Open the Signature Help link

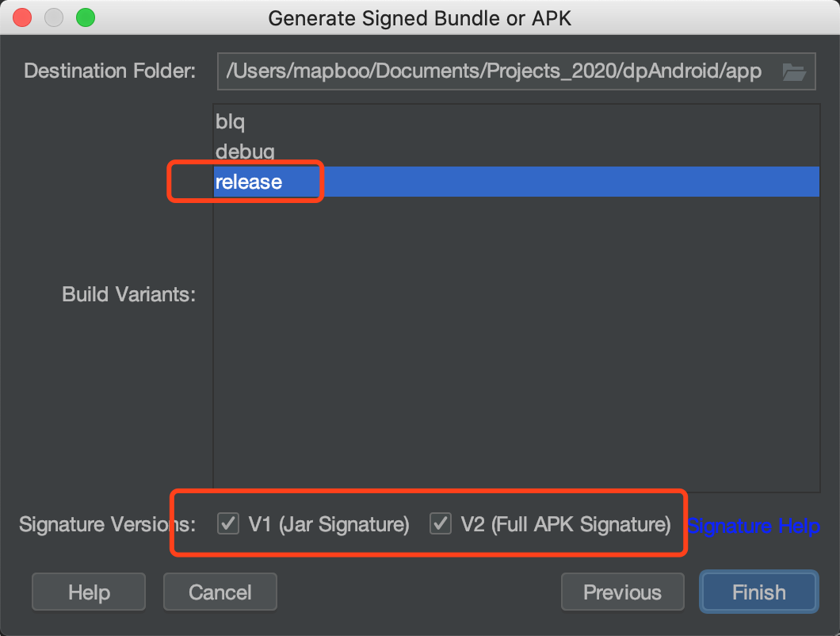[753, 526]
